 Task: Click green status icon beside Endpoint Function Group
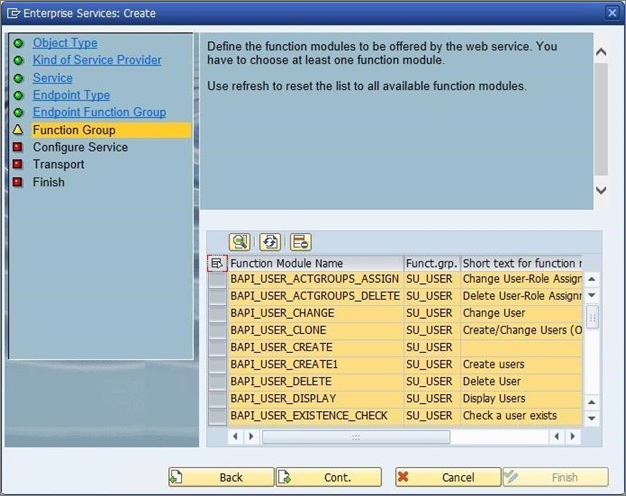tap(18, 113)
